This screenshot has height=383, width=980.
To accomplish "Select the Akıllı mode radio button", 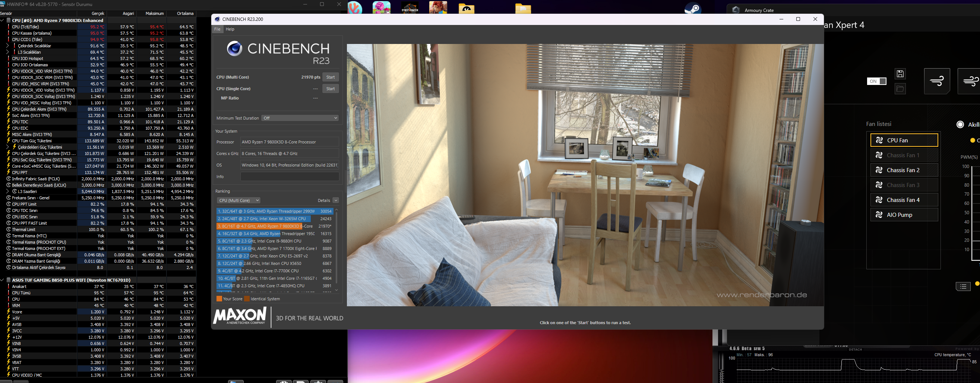I will click(960, 124).
